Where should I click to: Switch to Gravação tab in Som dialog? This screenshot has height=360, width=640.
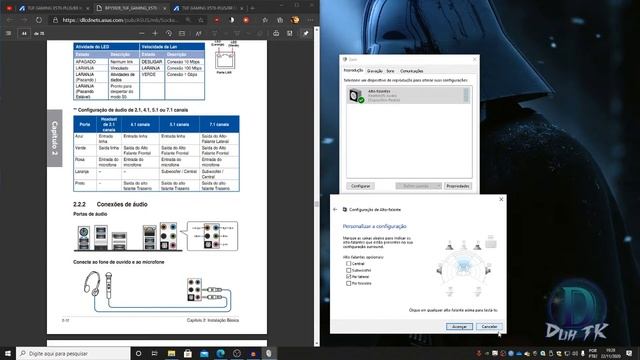click(x=374, y=71)
